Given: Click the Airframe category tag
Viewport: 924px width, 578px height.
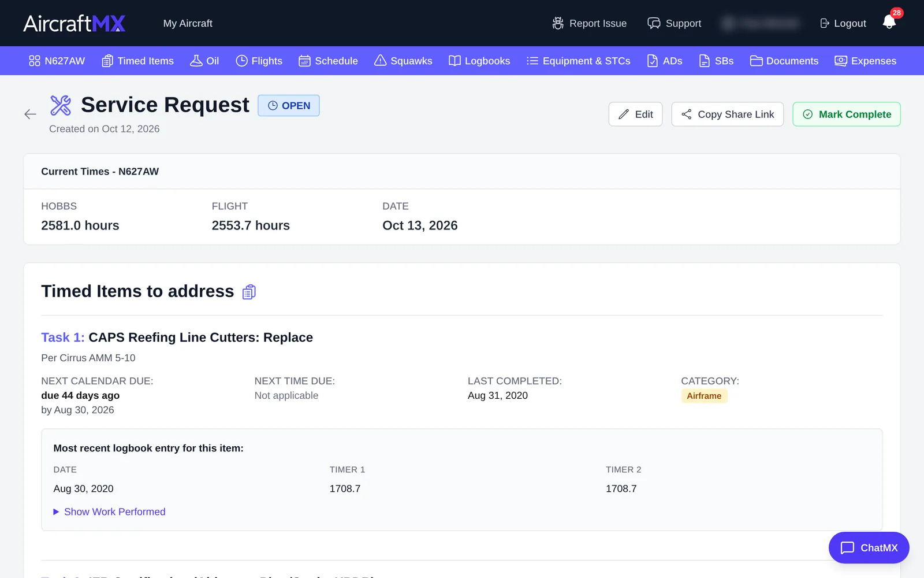Looking at the screenshot, I should tap(704, 396).
